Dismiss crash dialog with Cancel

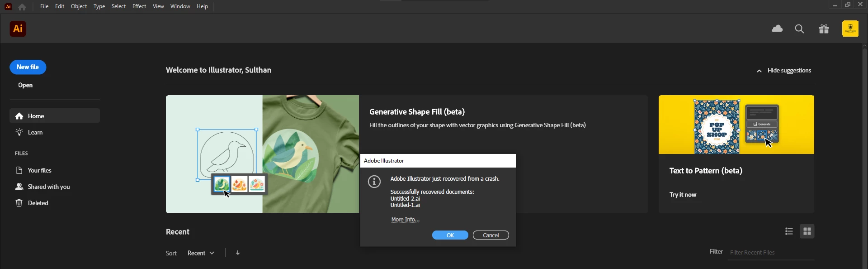491,235
